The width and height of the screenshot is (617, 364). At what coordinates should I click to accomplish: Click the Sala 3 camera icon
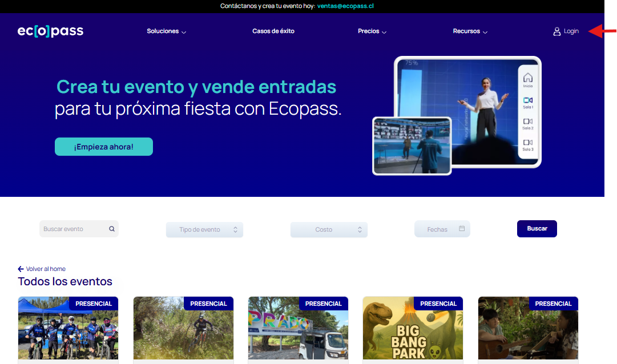(528, 143)
